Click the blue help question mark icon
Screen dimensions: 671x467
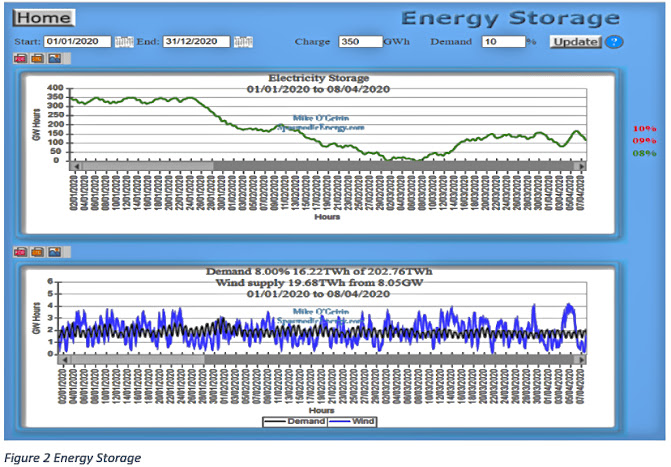click(x=615, y=42)
